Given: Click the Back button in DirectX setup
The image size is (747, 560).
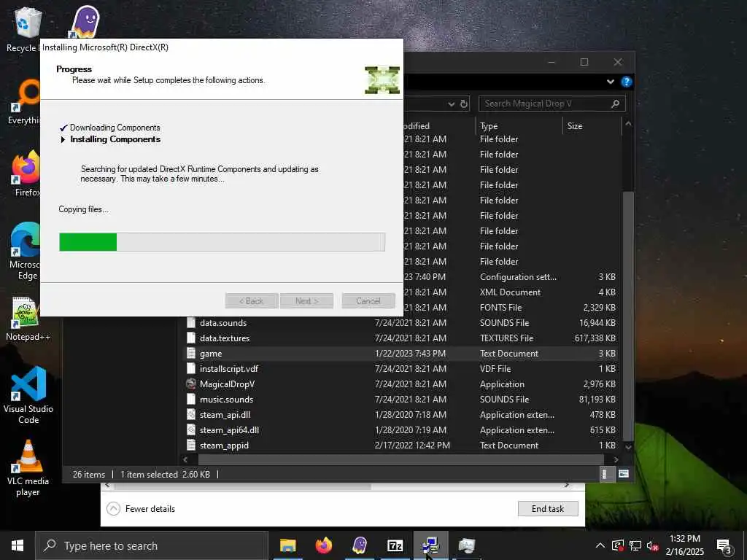Looking at the screenshot, I should 252,301.
